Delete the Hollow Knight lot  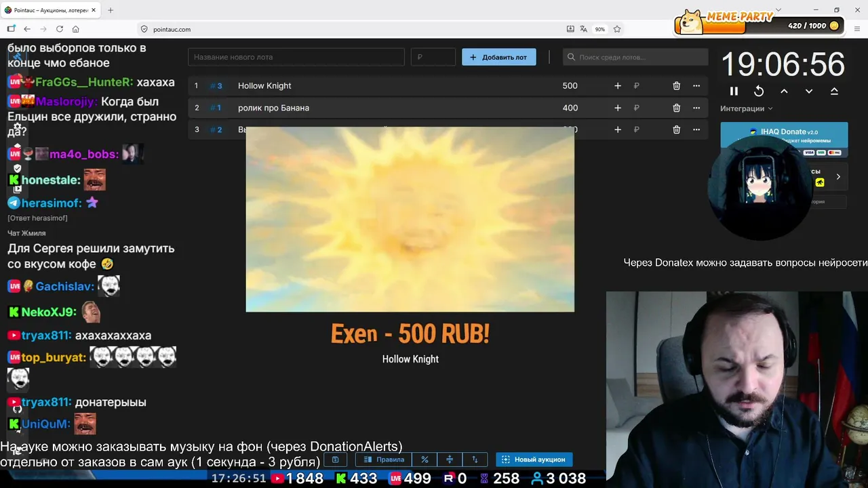(676, 86)
